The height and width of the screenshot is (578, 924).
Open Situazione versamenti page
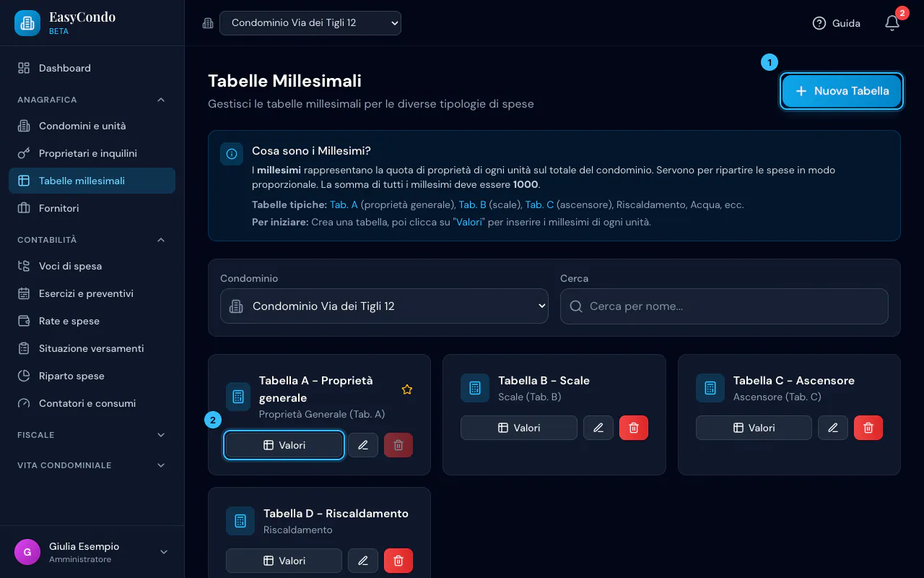tap(92, 348)
